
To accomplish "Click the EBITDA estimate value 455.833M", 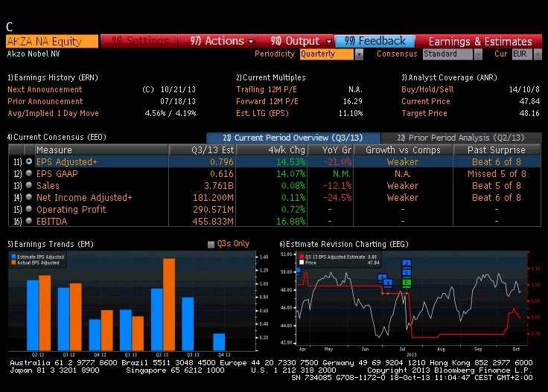I will 213,222.
